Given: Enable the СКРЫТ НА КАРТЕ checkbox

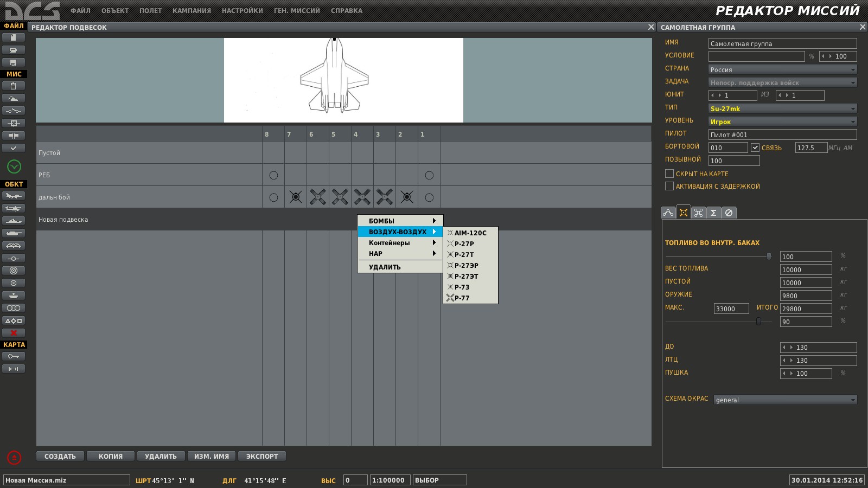Looking at the screenshot, I should pyautogui.click(x=669, y=174).
